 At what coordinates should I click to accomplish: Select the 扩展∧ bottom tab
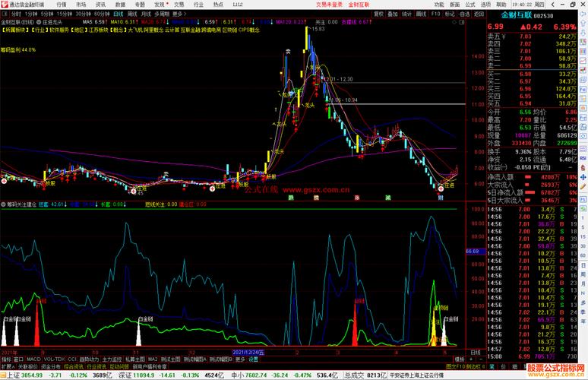[8, 366]
